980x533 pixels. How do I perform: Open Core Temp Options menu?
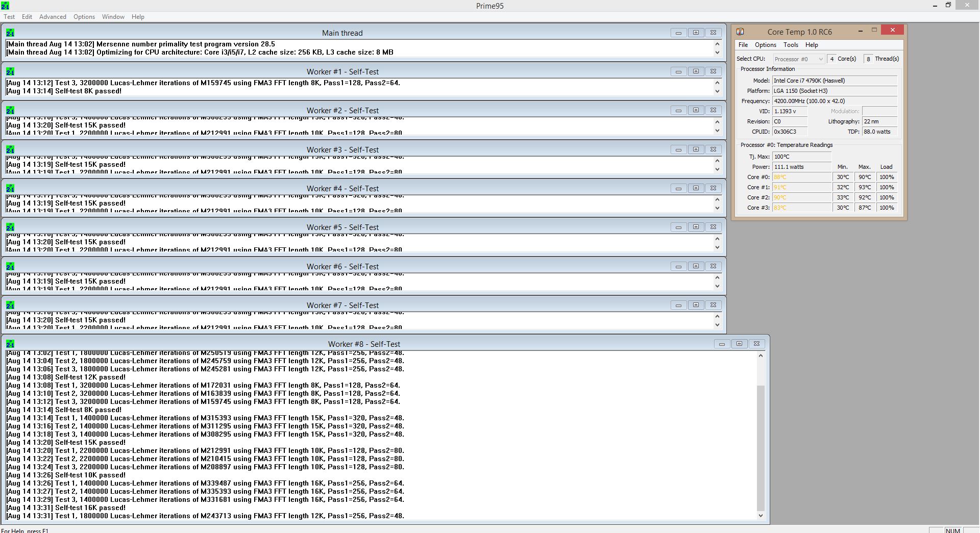766,45
